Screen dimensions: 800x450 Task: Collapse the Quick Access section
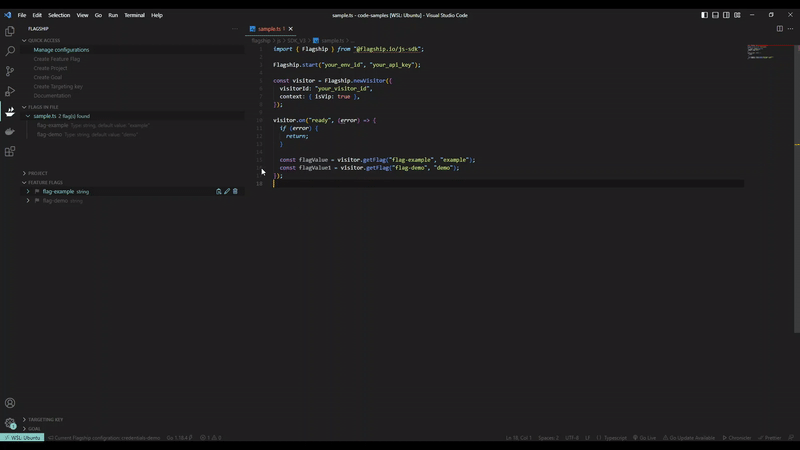point(24,40)
